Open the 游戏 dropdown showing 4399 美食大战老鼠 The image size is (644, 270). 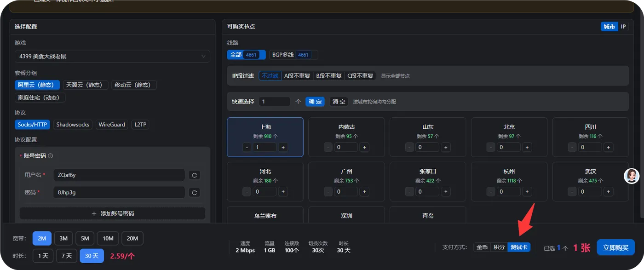point(112,56)
